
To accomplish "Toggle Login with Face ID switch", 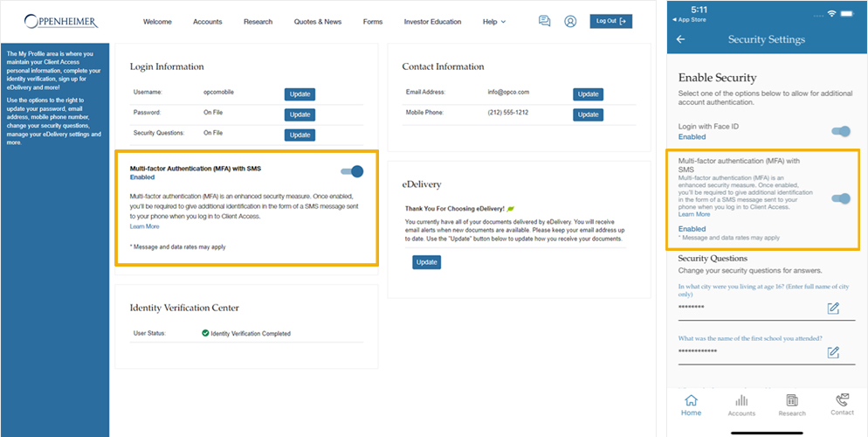I will pyautogui.click(x=841, y=131).
